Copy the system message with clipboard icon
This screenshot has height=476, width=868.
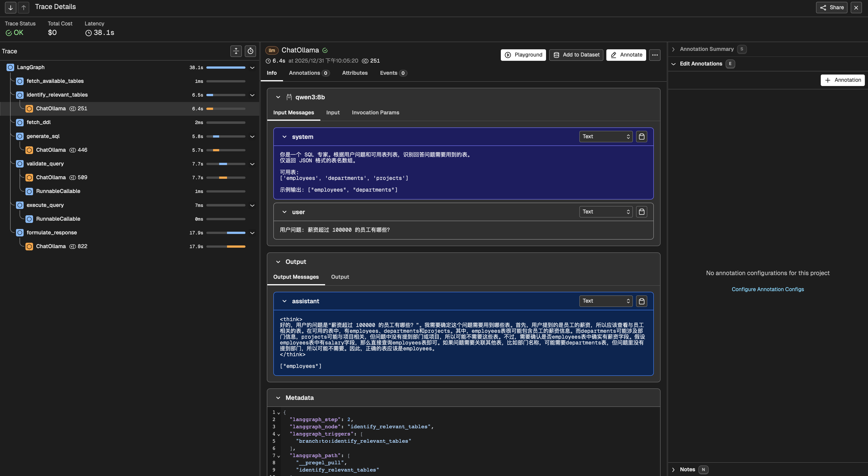[x=641, y=136]
